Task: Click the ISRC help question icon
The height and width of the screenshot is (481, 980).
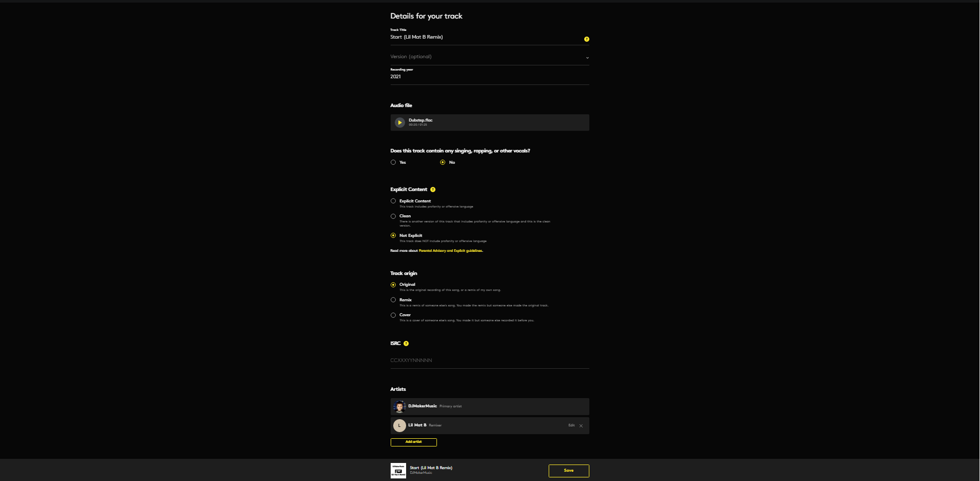Action: (x=406, y=343)
